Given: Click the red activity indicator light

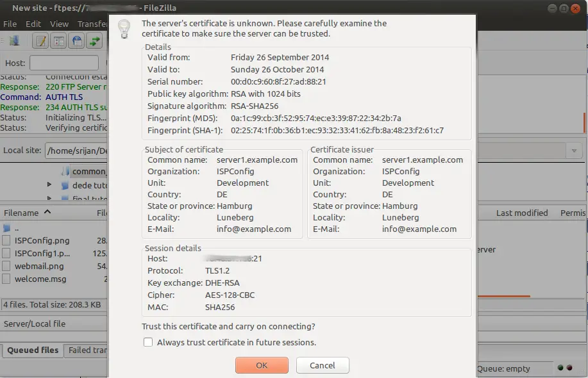Looking at the screenshot, I should click(x=569, y=368).
